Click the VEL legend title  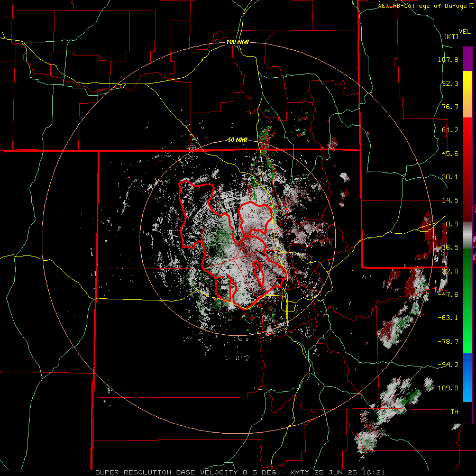coord(464,32)
